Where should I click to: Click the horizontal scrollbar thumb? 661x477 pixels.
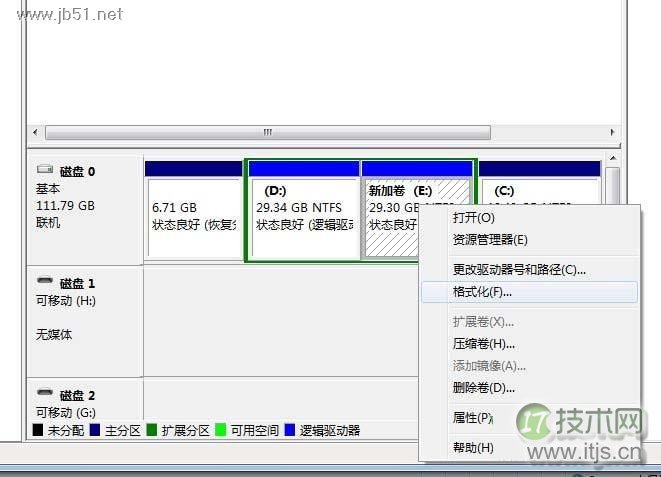click(268, 132)
